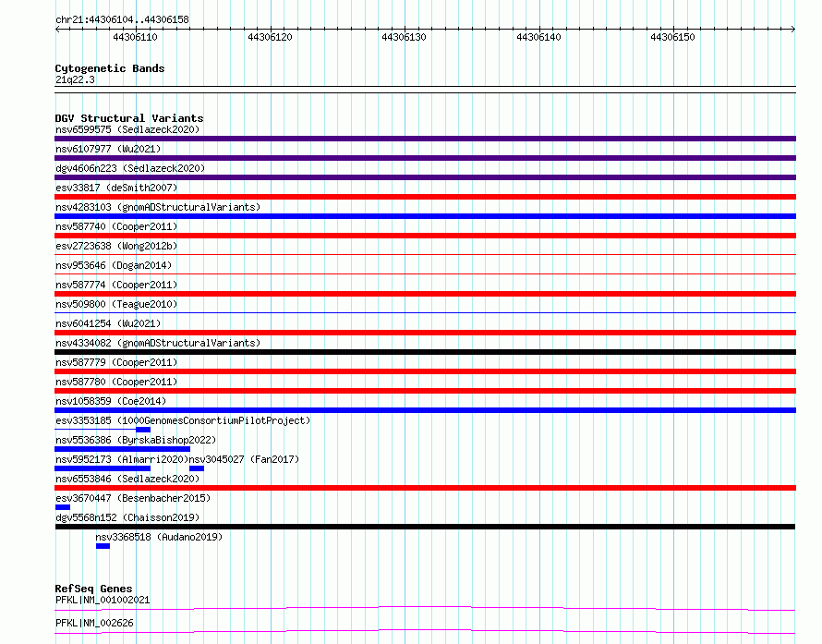The width and height of the screenshot is (822, 644).
Task: Click the short blue nsv3368518 feature bar
Action: pyautogui.click(x=103, y=546)
